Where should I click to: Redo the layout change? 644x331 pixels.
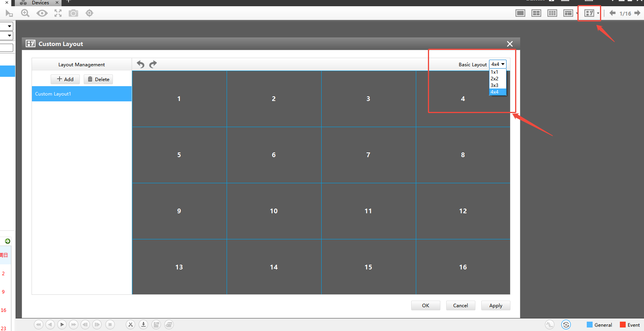tap(153, 64)
